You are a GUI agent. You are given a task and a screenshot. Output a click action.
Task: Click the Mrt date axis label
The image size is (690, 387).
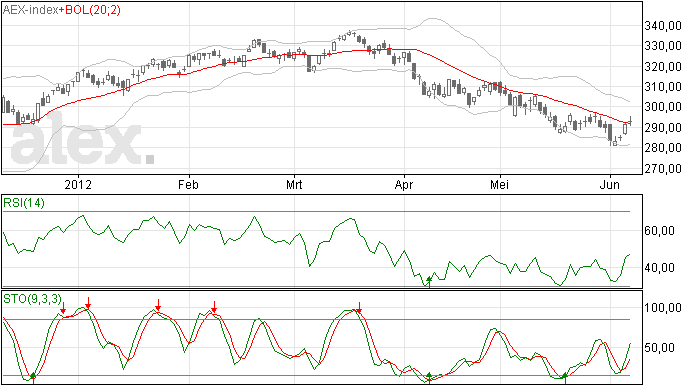294,184
